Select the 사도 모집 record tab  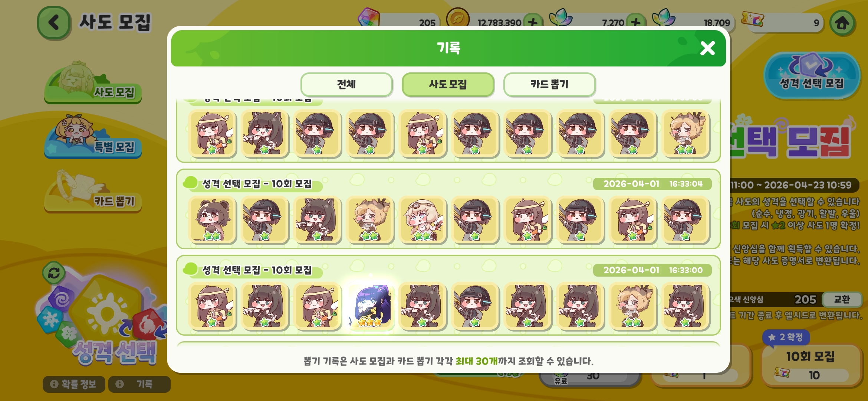coord(448,84)
